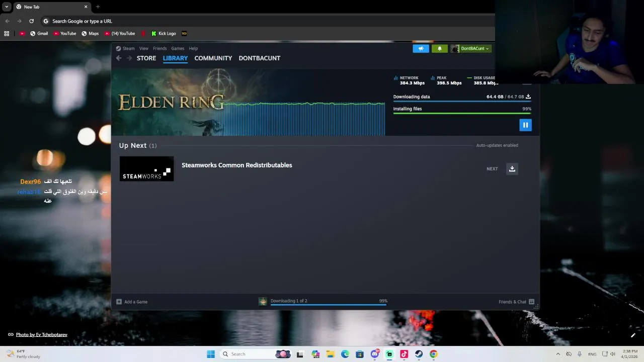The width and height of the screenshot is (644, 362).
Task: Switch to the STORE tab
Action: [x=146, y=58]
